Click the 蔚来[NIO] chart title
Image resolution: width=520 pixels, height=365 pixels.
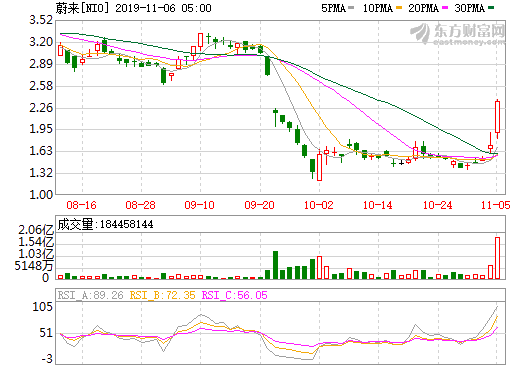[82, 8]
